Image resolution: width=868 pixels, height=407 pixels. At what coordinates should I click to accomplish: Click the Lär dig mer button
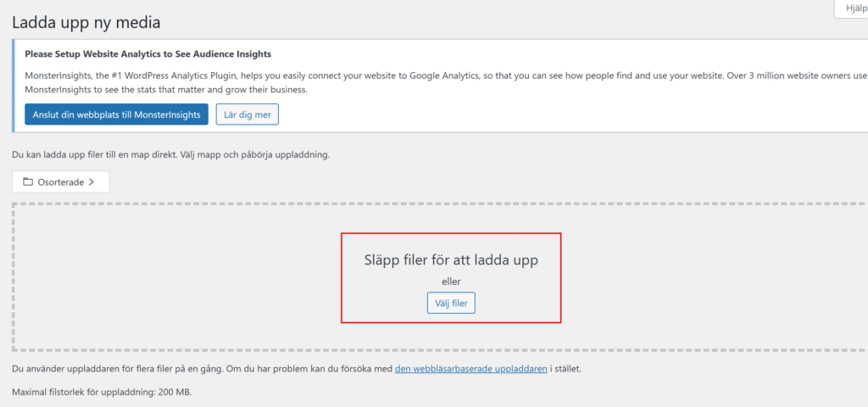tap(247, 114)
